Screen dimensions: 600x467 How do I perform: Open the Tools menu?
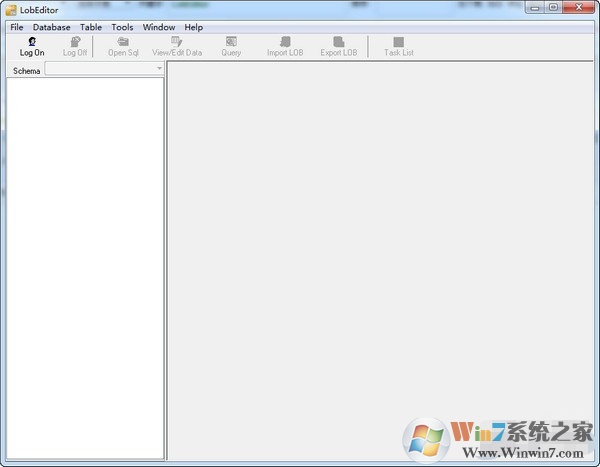pyautogui.click(x=122, y=27)
